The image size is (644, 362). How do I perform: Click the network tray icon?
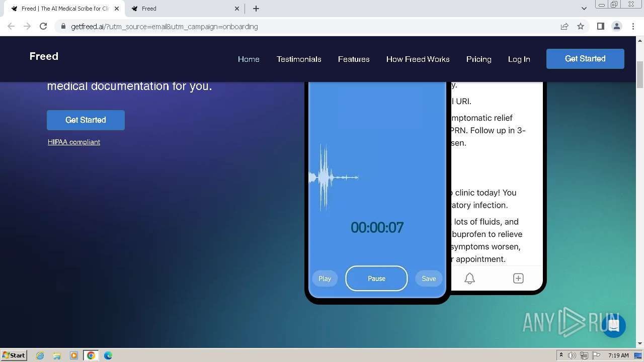(x=584, y=355)
